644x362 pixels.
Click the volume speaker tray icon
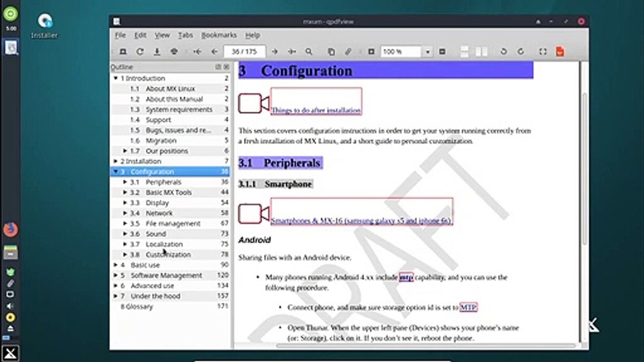[10, 306]
